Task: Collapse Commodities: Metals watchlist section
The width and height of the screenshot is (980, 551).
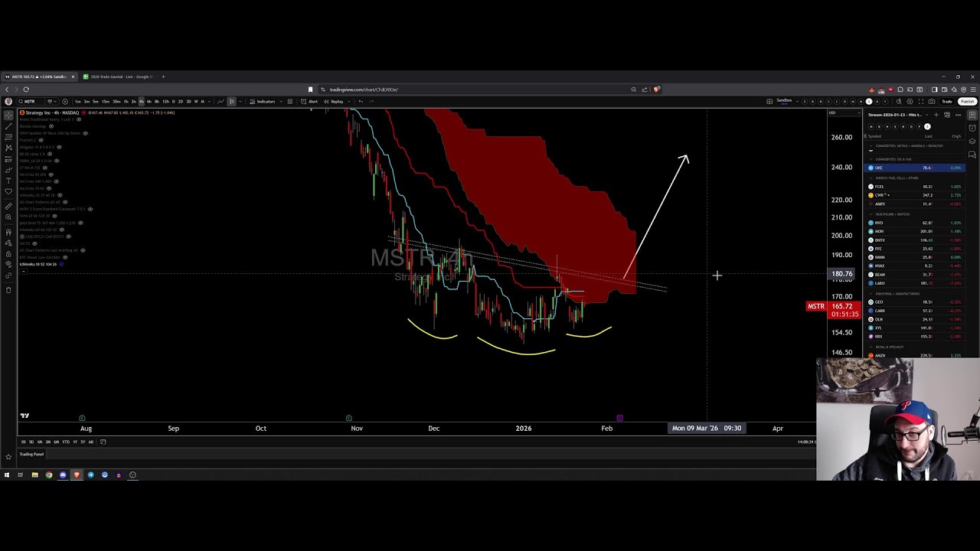Action: coord(871,146)
